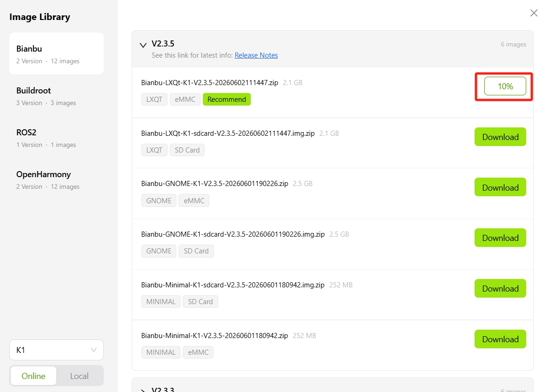Click the 10% download progress button
This screenshot has width=549, height=392.
tap(505, 86)
